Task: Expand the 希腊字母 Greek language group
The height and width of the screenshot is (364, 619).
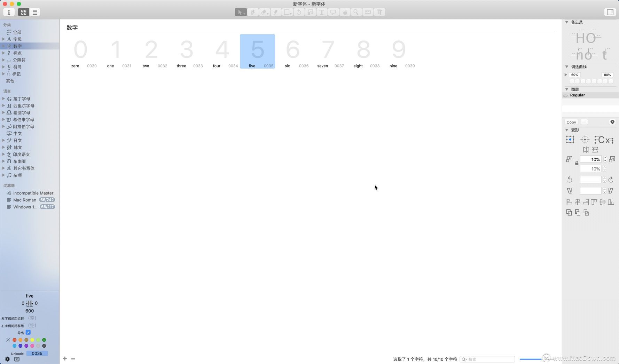Action: 3,112
